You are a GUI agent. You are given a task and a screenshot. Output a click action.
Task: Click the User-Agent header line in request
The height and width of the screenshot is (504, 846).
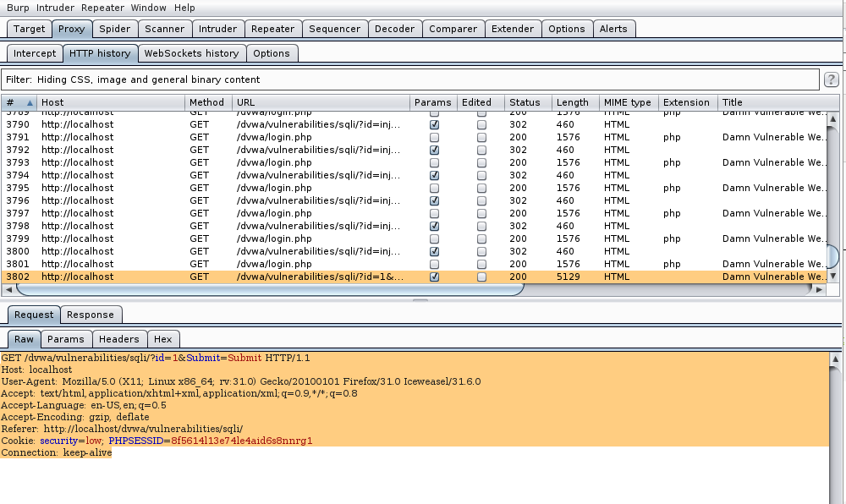pyautogui.click(x=240, y=381)
